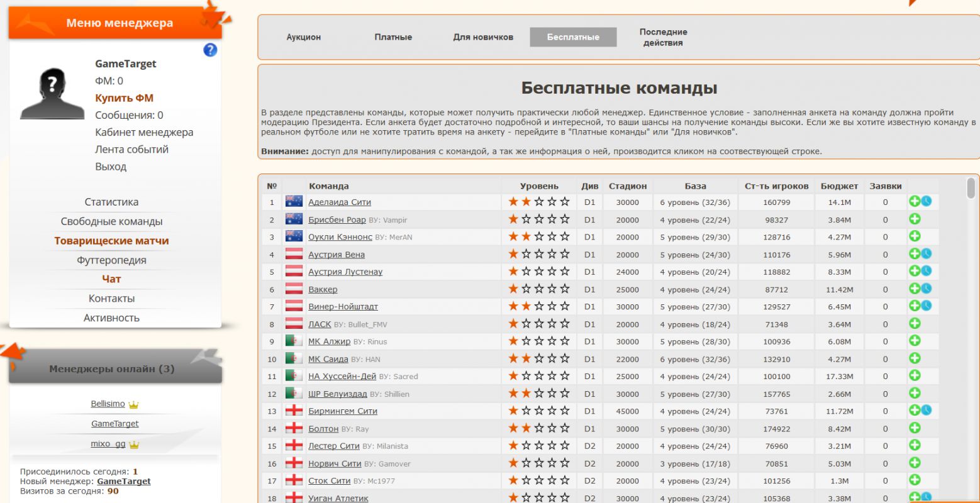Click green plus icon for МК Алжир
980x503 pixels.
(915, 341)
